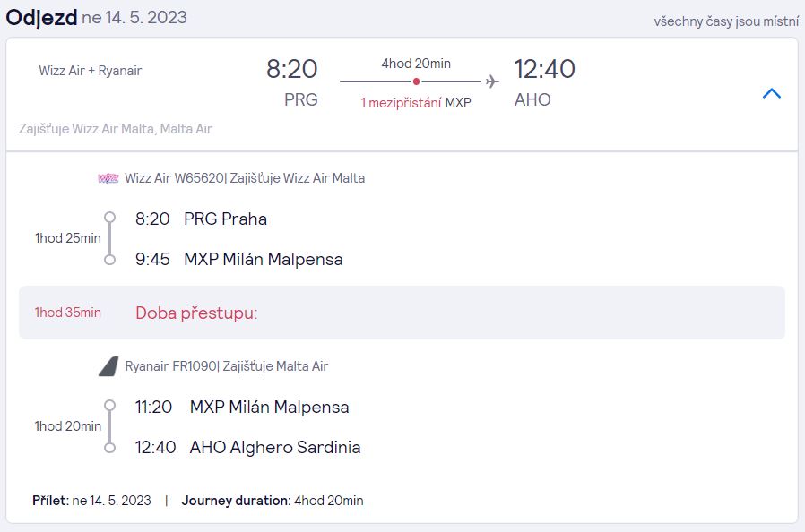Click the airplane icon near arrival time
The height and width of the screenshot is (532, 805).
[492, 82]
